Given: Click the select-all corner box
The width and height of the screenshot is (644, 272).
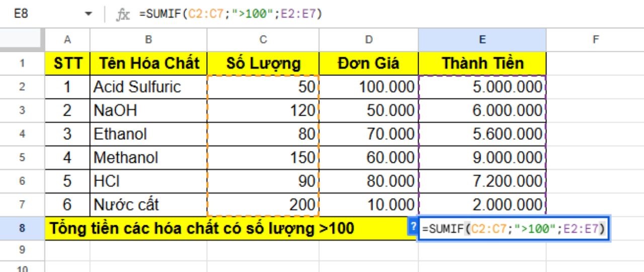Looking at the screenshot, I should [22, 40].
